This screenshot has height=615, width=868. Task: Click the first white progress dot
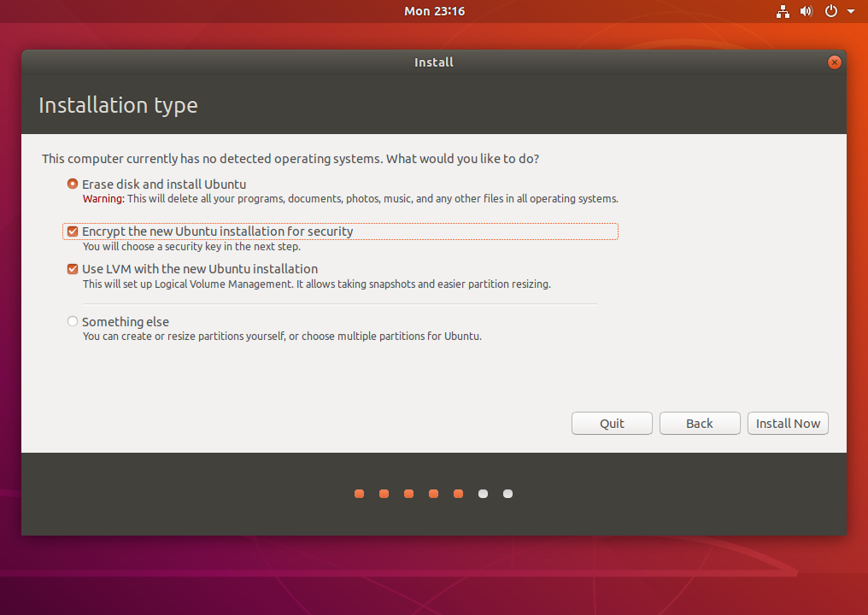[x=484, y=494]
